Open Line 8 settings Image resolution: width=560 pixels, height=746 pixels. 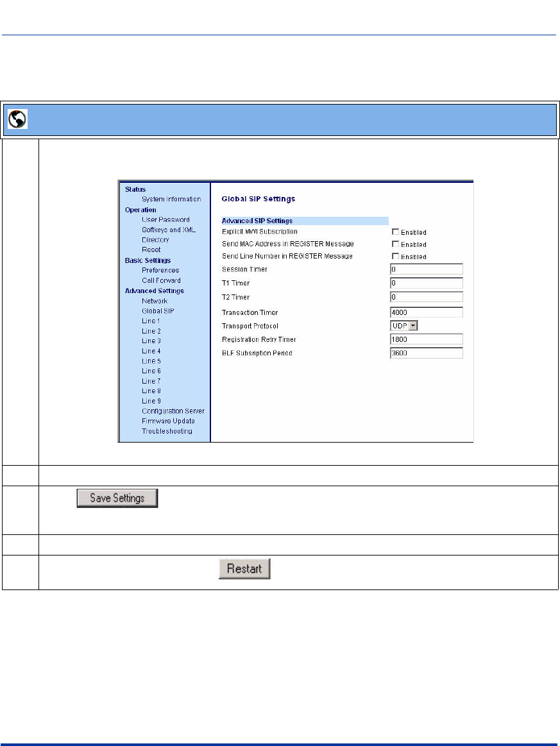point(151,391)
